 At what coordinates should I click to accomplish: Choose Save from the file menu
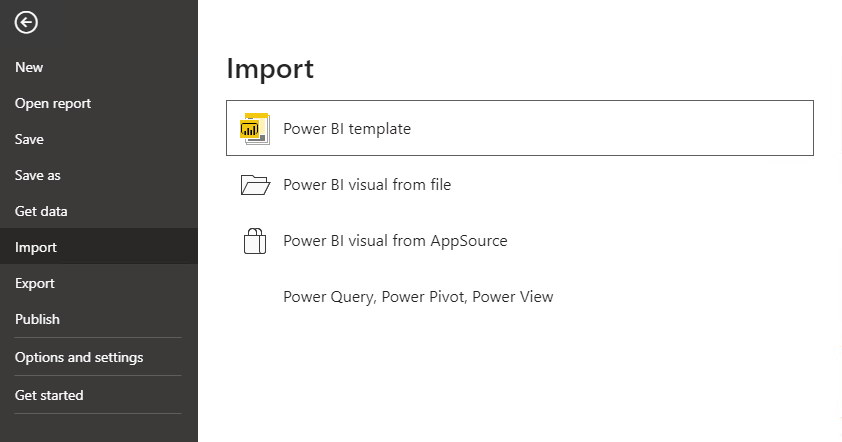(x=29, y=139)
